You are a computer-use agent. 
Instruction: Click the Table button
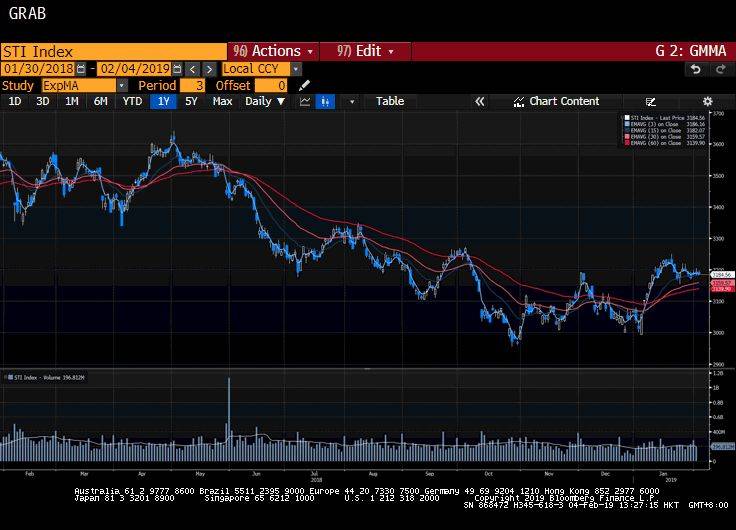click(390, 101)
